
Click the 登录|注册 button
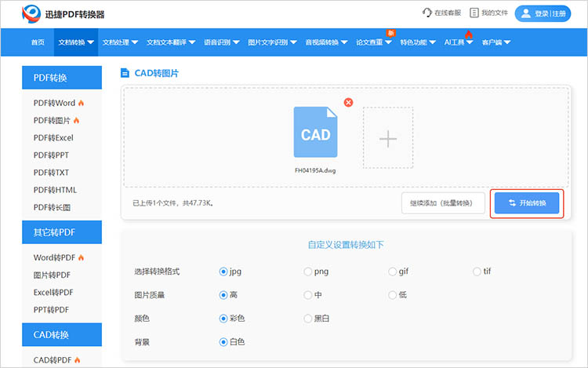(543, 13)
